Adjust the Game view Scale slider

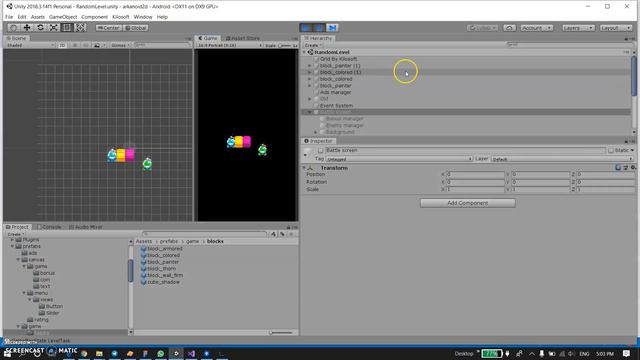tap(284, 46)
